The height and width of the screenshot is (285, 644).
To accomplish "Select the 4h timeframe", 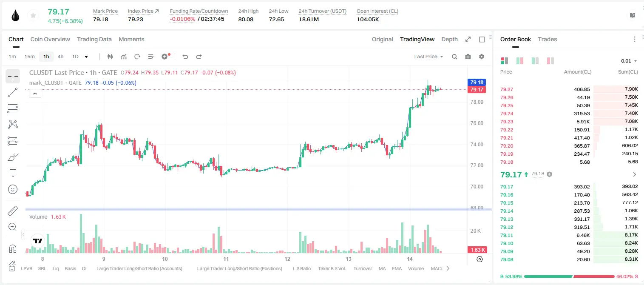I will (x=60, y=57).
